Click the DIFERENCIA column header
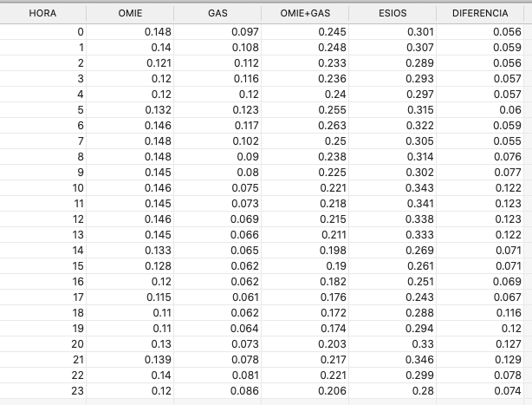The image size is (532, 405). point(480,13)
